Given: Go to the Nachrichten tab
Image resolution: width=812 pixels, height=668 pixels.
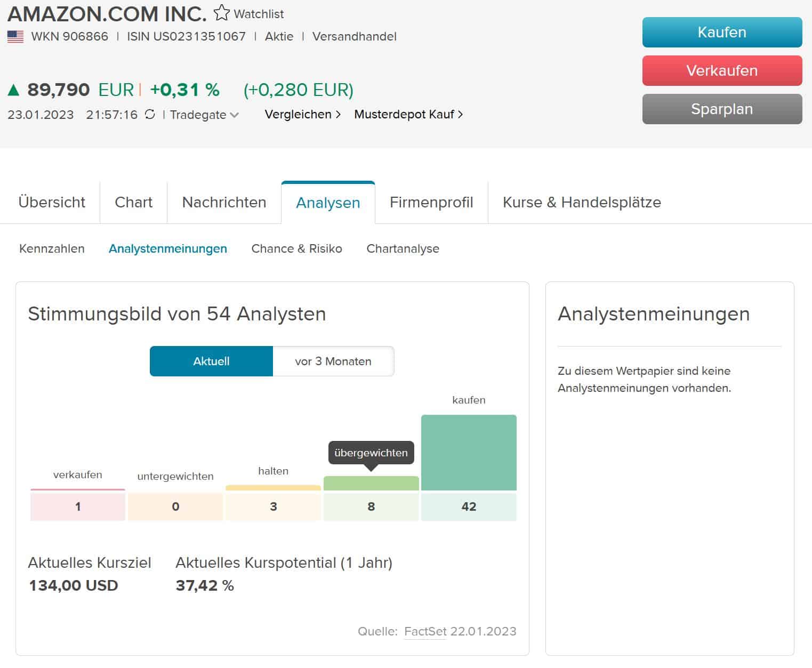Looking at the screenshot, I should [224, 202].
